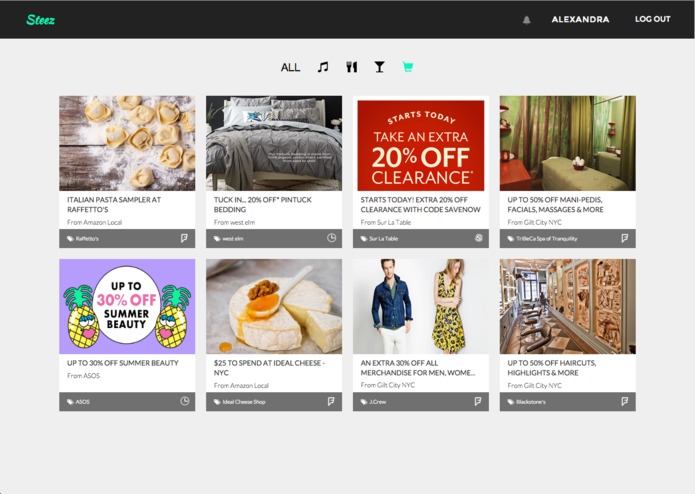Open the Blackstone's salon image
Image resolution: width=695 pixels, height=494 pixels.
pyautogui.click(x=568, y=306)
